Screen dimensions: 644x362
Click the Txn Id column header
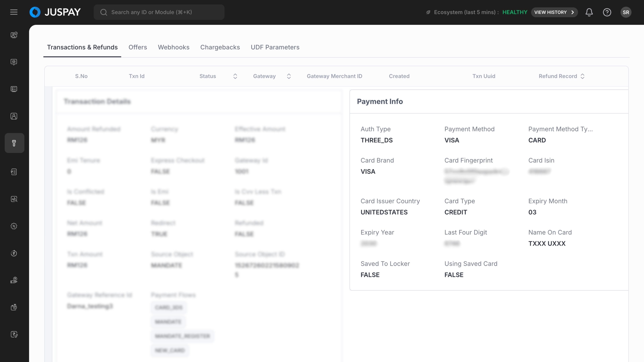tap(137, 76)
